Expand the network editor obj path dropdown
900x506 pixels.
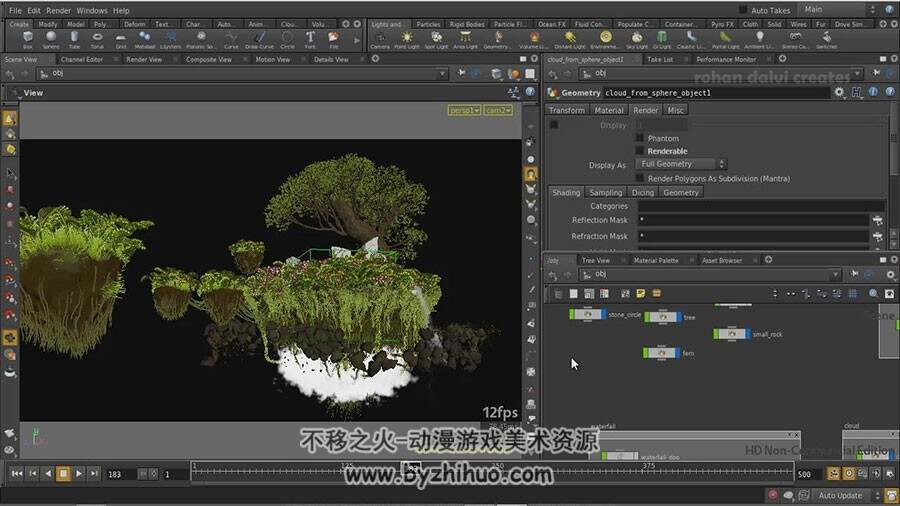tap(835, 274)
